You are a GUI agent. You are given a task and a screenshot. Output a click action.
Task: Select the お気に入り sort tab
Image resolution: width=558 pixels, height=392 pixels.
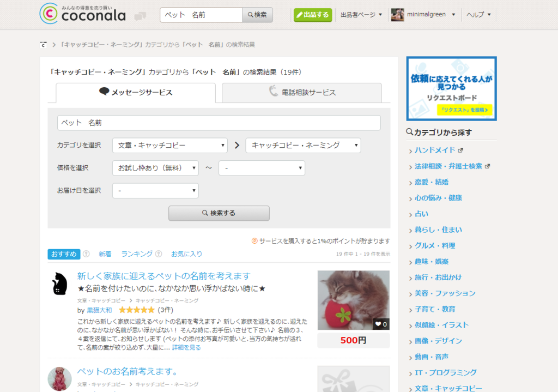click(x=187, y=254)
